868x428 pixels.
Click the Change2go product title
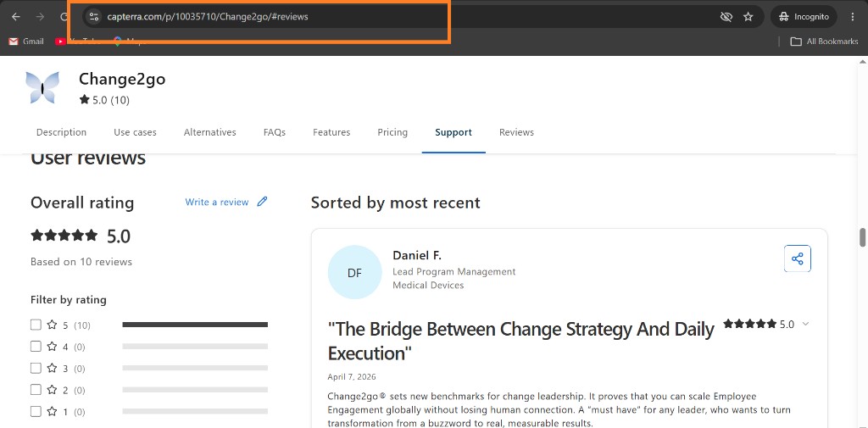coord(122,79)
